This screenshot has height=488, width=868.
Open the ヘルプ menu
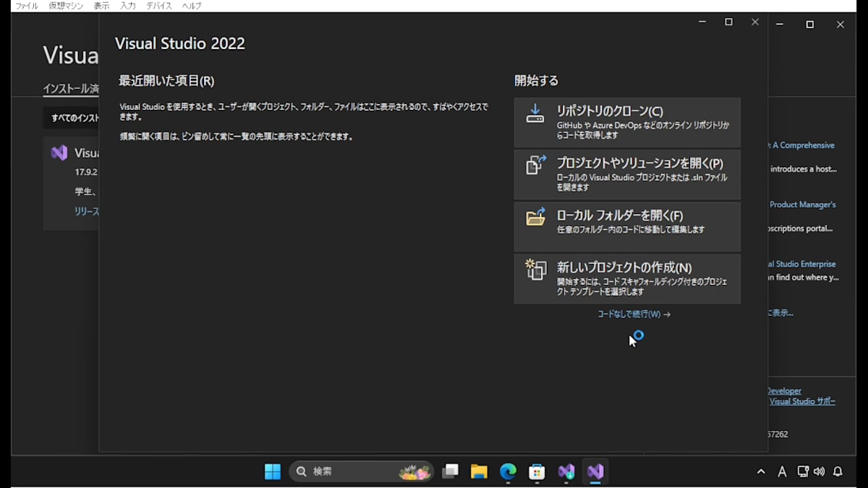(192, 6)
